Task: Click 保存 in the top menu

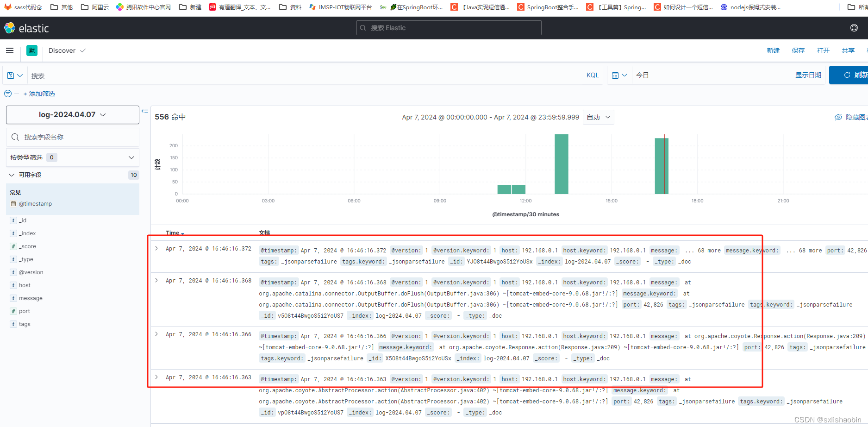Action: [798, 50]
